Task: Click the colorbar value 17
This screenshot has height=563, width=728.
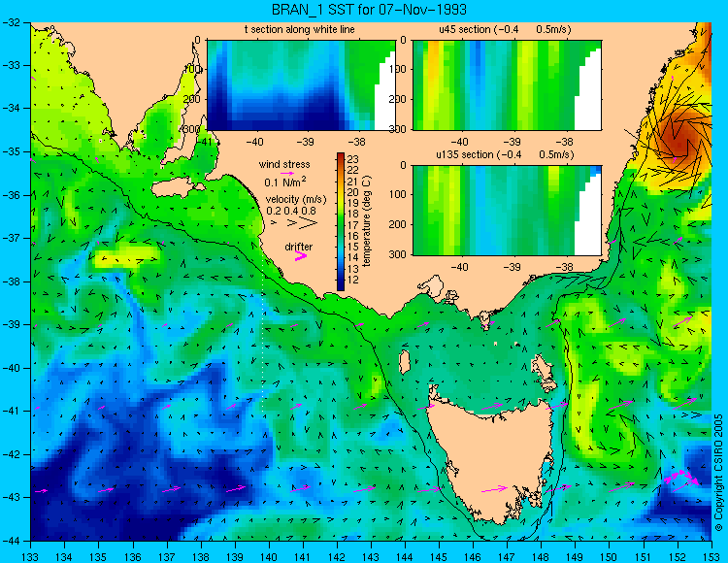Action: tap(353, 225)
